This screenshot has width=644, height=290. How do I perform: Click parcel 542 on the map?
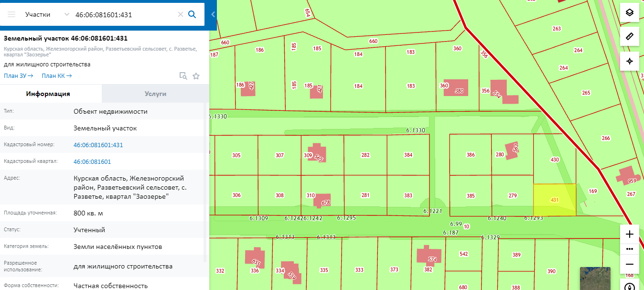pyautogui.click(x=463, y=254)
